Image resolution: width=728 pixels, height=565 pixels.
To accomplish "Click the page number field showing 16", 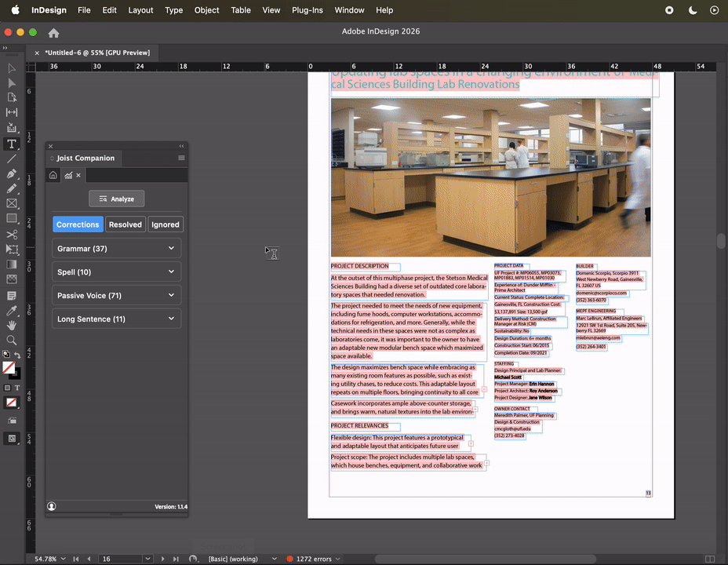I will 122,559.
